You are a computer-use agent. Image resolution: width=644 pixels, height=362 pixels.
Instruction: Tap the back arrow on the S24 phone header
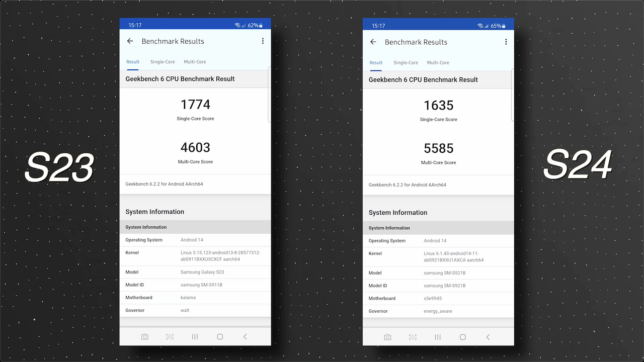point(373,42)
